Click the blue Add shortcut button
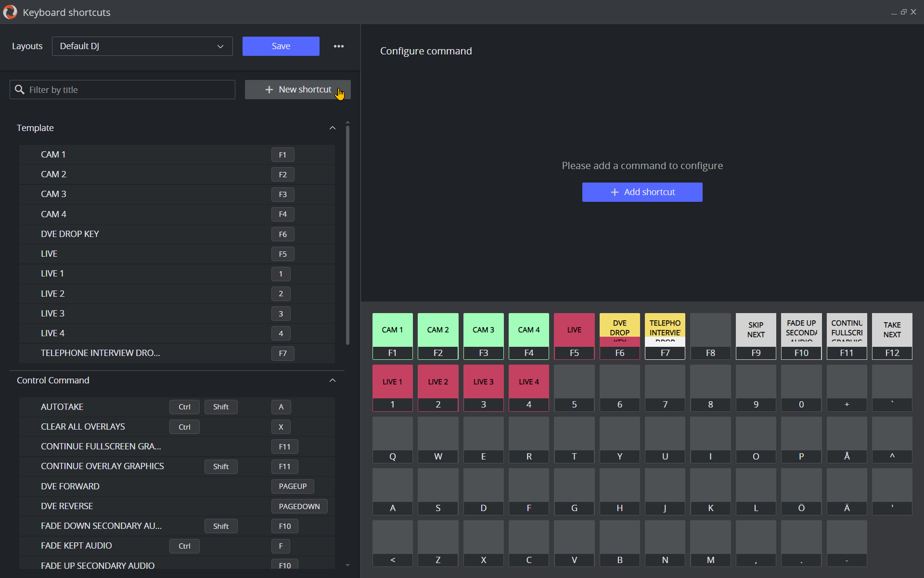The width and height of the screenshot is (924, 578). (x=642, y=192)
